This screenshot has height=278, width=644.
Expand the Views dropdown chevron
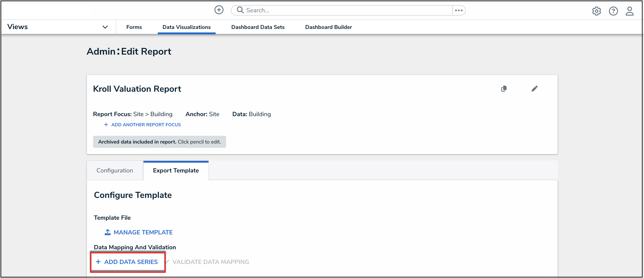[x=105, y=27]
